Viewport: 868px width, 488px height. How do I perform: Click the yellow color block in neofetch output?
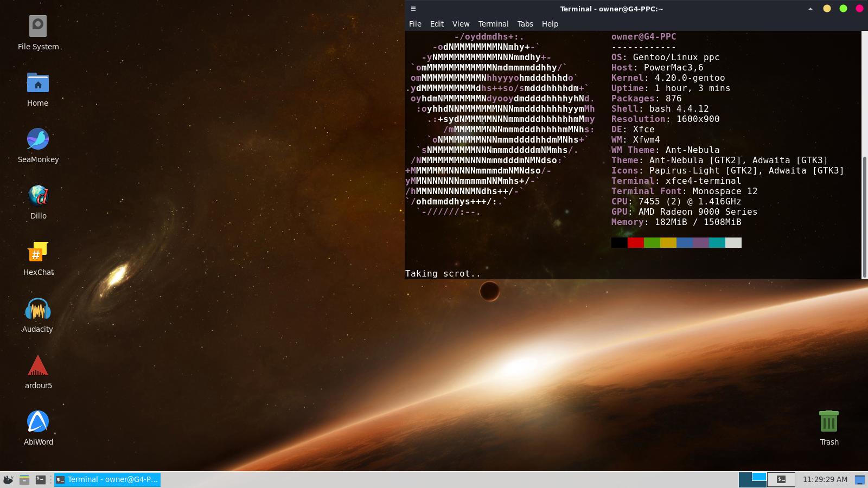click(x=668, y=242)
